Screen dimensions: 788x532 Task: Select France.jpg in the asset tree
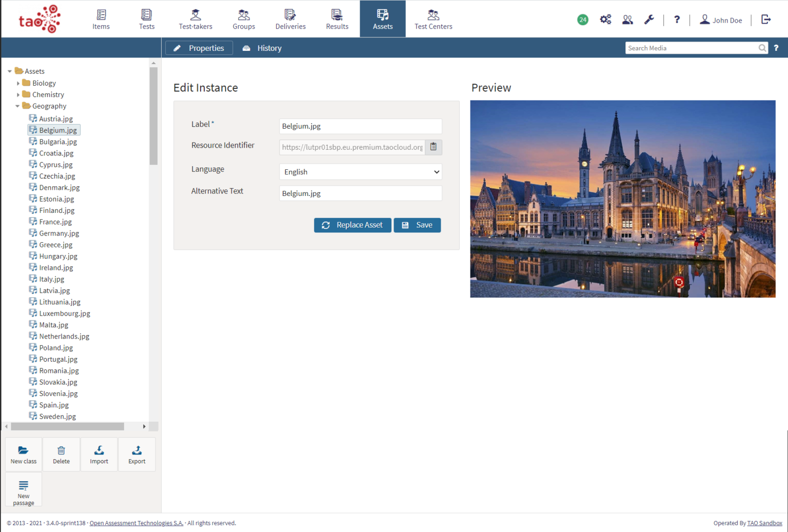(55, 222)
